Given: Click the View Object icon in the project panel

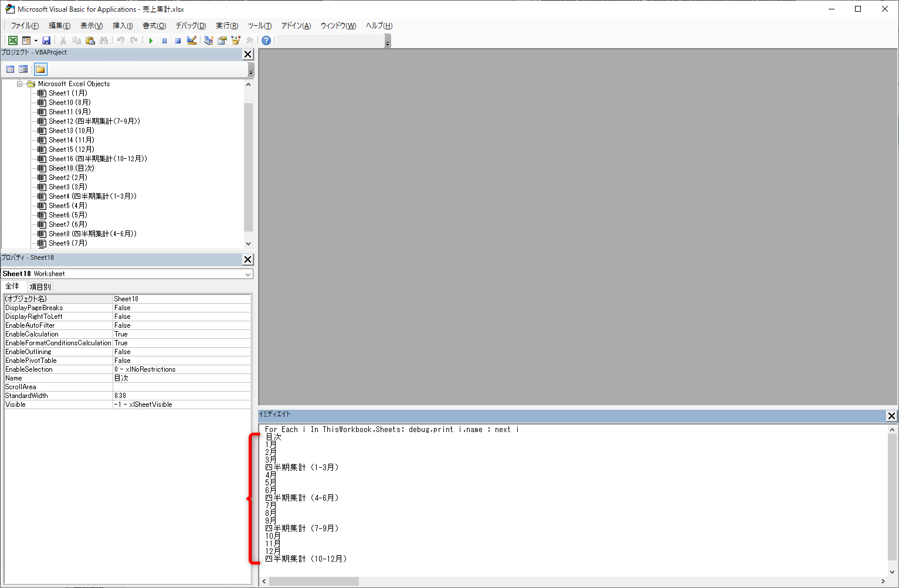Looking at the screenshot, I should click(x=23, y=69).
